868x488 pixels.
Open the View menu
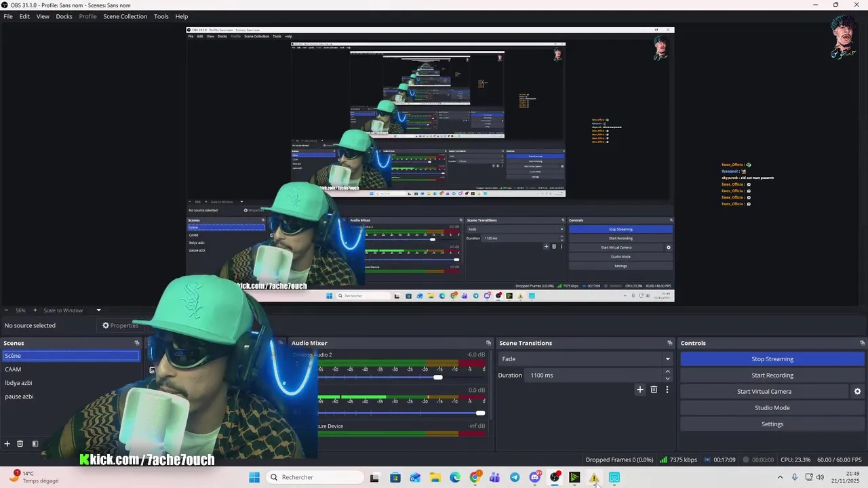click(x=43, y=16)
